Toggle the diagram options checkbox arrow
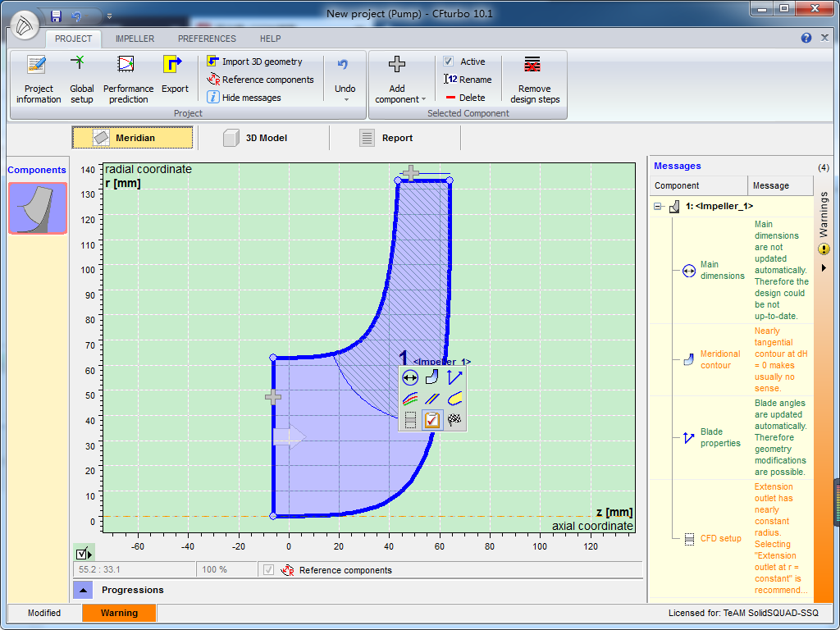The width and height of the screenshot is (840, 630). point(84,554)
